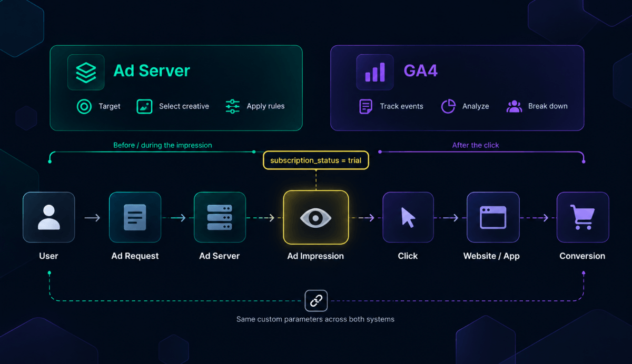Click the Ad Request document icon tile
Viewport: 632px width, 364px height.
point(135,217)
